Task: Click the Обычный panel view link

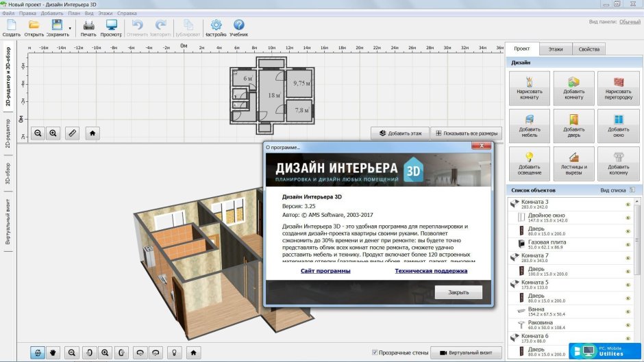Action: 630,22
